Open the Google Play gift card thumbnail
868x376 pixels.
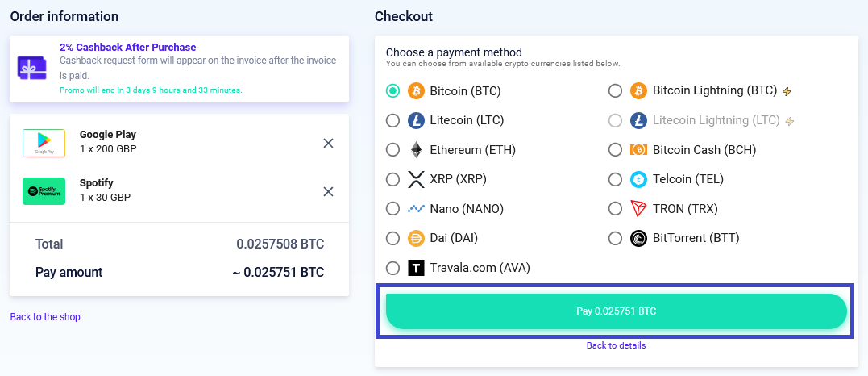[x=44, y=143]
